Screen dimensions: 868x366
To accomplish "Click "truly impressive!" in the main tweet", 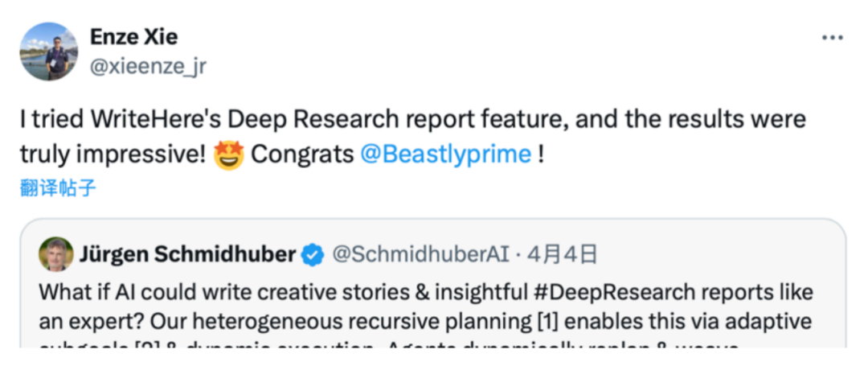I will [x=112, y=154].
